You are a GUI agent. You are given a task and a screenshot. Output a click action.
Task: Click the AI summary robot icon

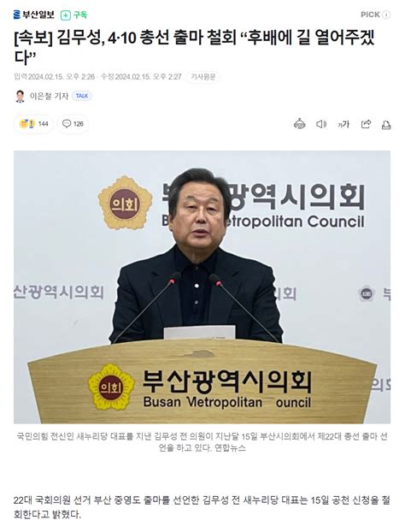click(x=299, y=124)
